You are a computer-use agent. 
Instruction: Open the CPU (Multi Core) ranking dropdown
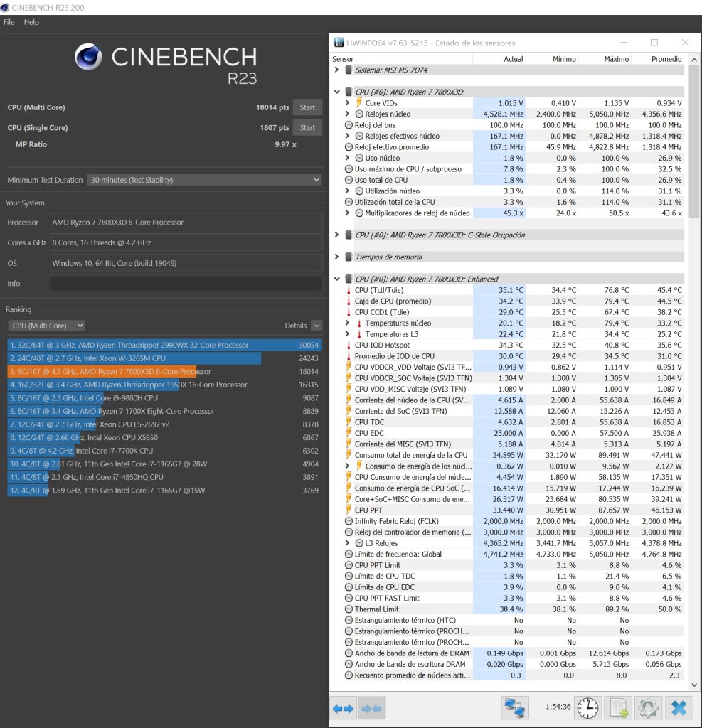click(x=46, y=326)
